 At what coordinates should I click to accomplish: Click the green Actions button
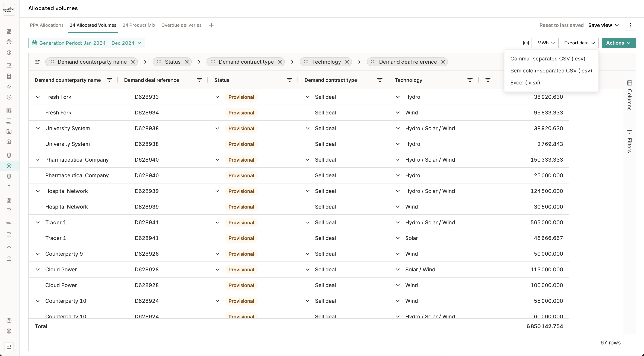pos(618,43)
